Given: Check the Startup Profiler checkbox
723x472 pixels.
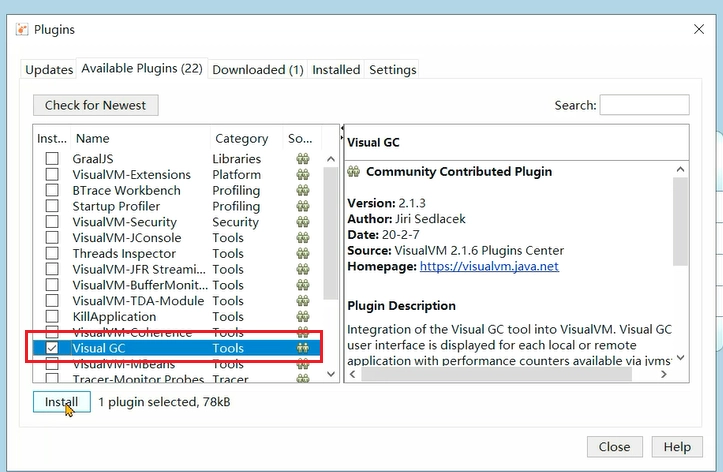Looking at the screenshot, I should point(52,206).
